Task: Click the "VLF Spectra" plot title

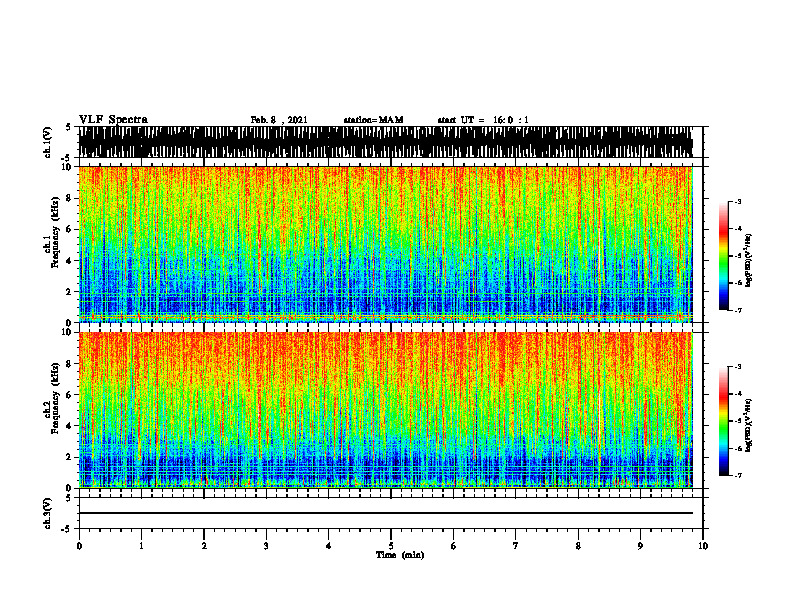Action: (x=114, y=120)
